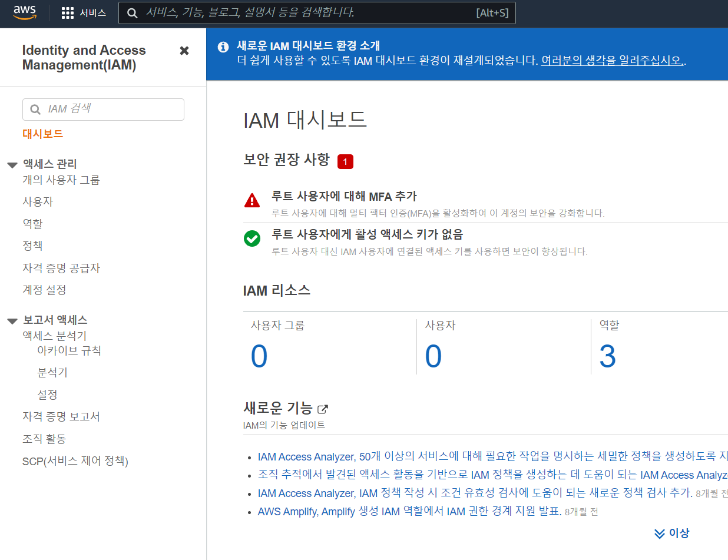Image resolution: width=728 pixels, height=560 pixels.
Task: Click the 역할 count 3
Action: [x=608, y=356]
